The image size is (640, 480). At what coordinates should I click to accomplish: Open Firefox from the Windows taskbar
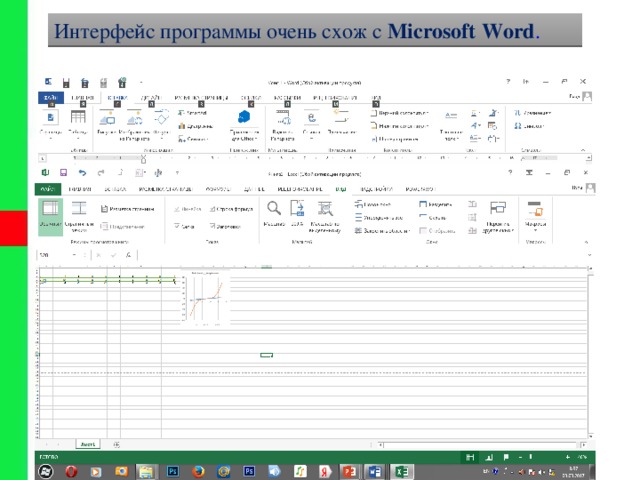(198, 472)
